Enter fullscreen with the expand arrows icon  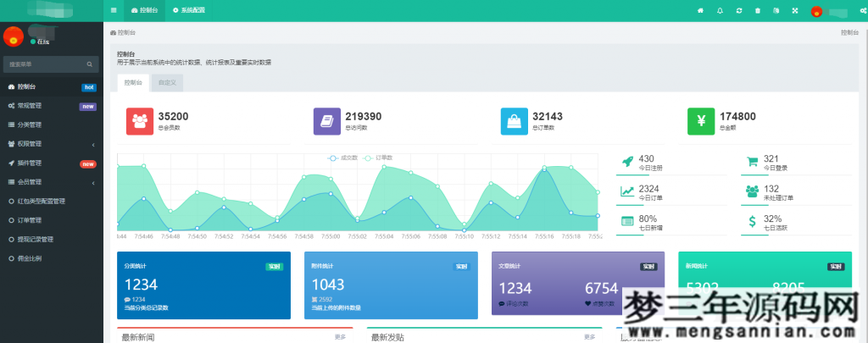(x=795, y=10)
